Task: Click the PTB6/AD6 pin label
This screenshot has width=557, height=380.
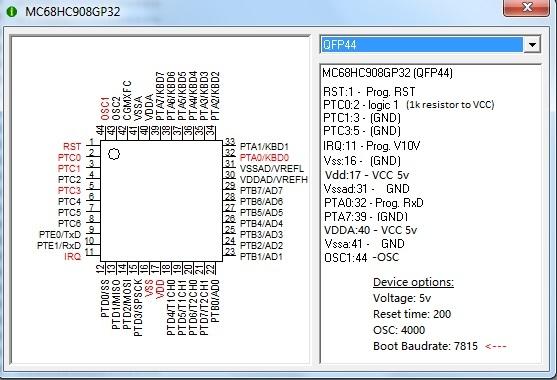Action: (261, 202)
